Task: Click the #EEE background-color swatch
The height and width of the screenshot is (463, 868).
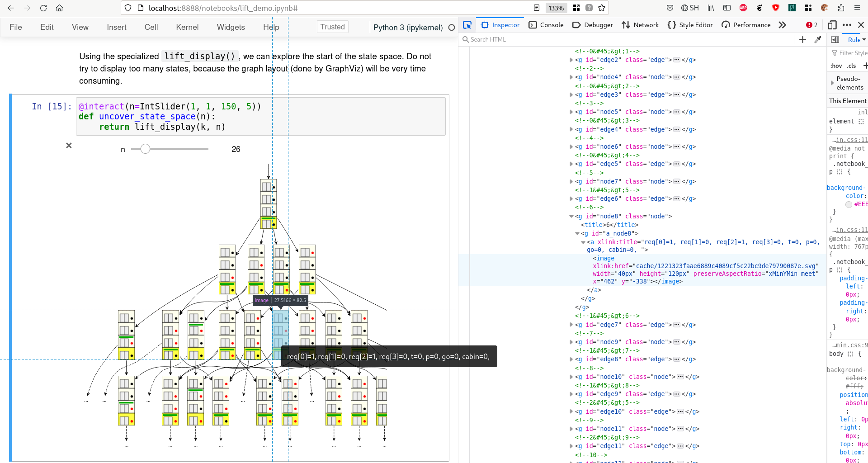Action: point(849,204)
